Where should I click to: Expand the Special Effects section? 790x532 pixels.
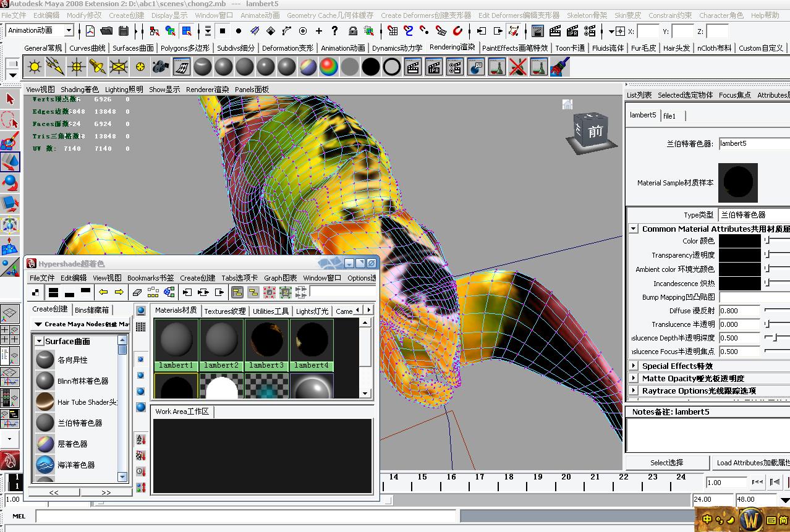point(634,366)
